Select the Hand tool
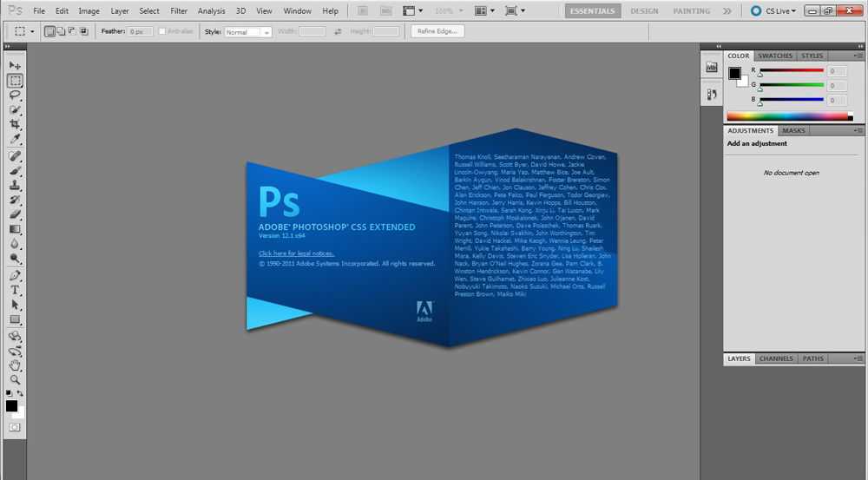 15,365
